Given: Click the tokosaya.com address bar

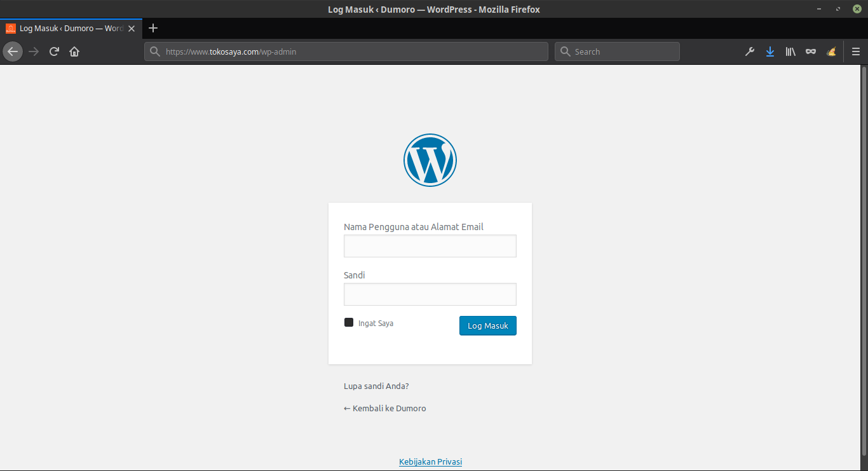Looking at the screenshot, I should pos(346,51).
